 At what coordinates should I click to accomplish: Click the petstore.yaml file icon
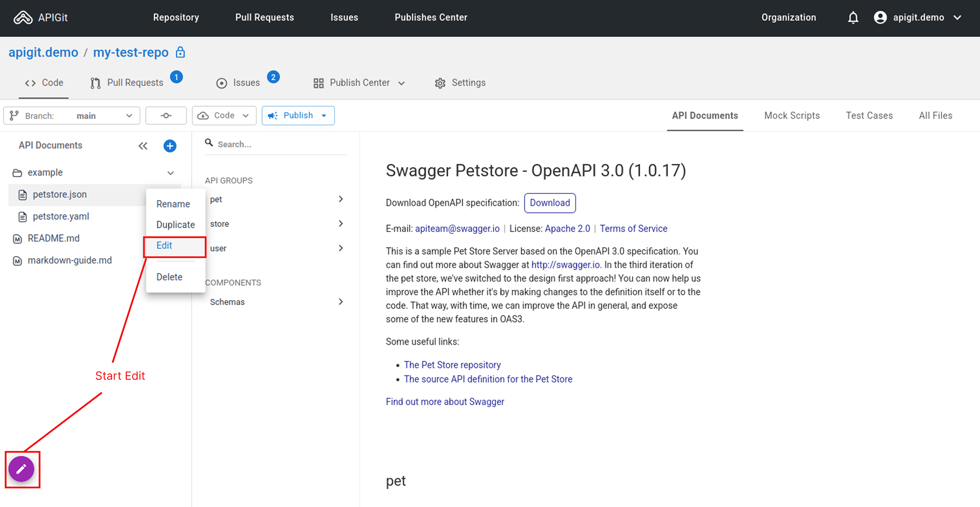[22, 217]
